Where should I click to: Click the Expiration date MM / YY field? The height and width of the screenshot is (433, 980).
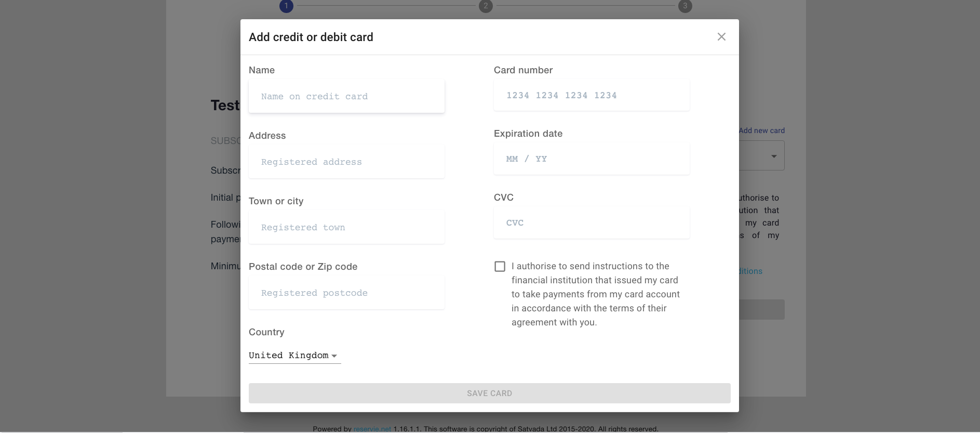(591, 159)
